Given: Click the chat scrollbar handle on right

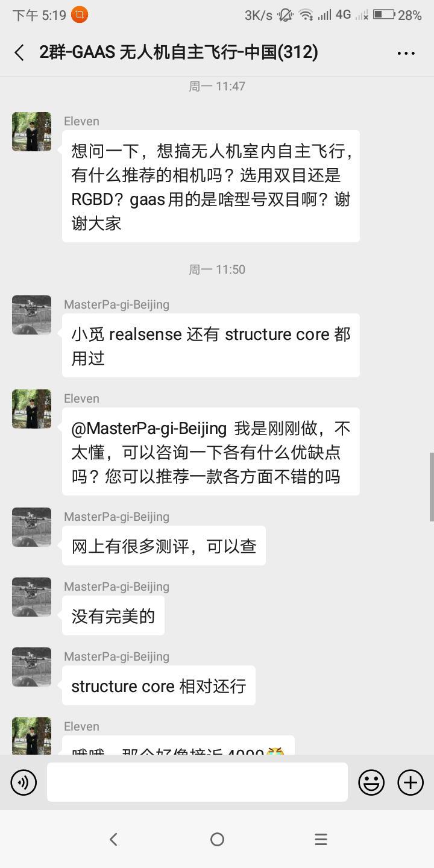Looking at the screenshot, I should (x=432, y=487).
